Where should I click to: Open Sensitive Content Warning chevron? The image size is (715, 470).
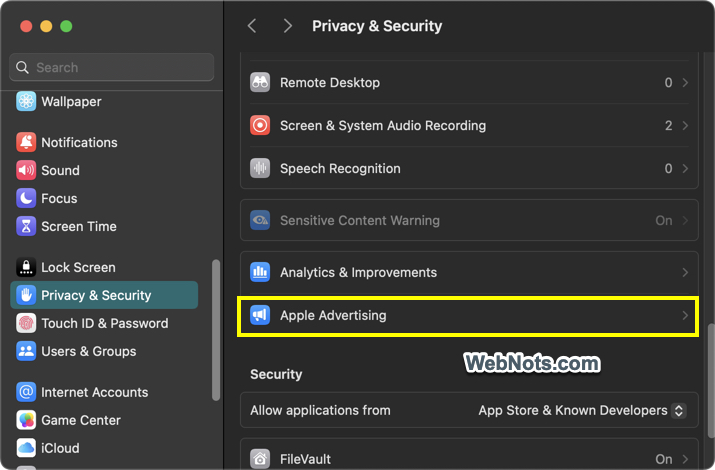(685, 220)
